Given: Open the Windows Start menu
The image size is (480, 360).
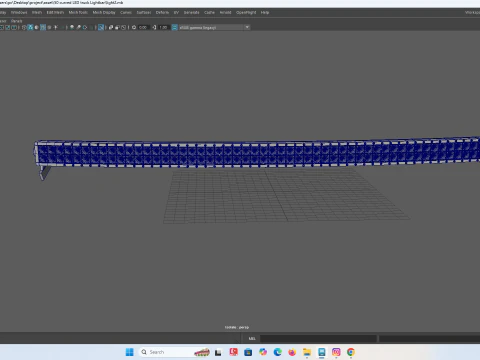Looking at the screenshot, I should pos(130,352).
